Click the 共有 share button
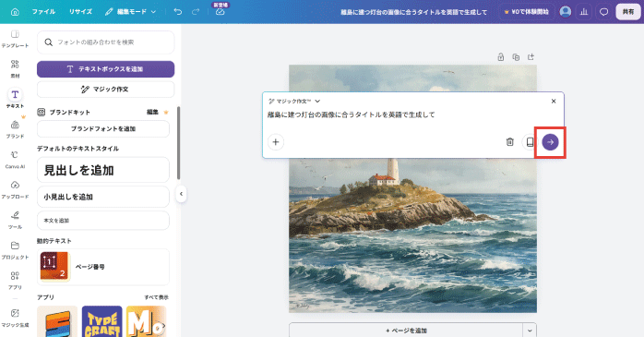This screenshot has height=337, width=644. click(628, 12)
